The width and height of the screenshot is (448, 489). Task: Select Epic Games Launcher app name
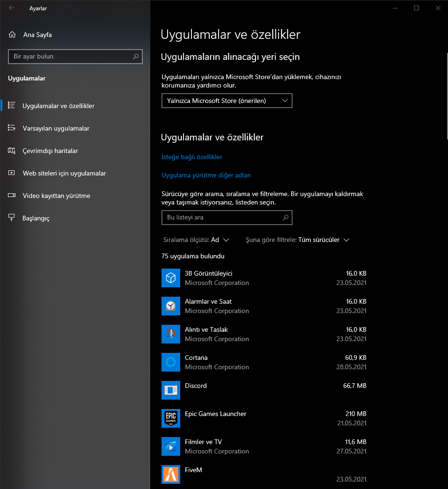215,414
